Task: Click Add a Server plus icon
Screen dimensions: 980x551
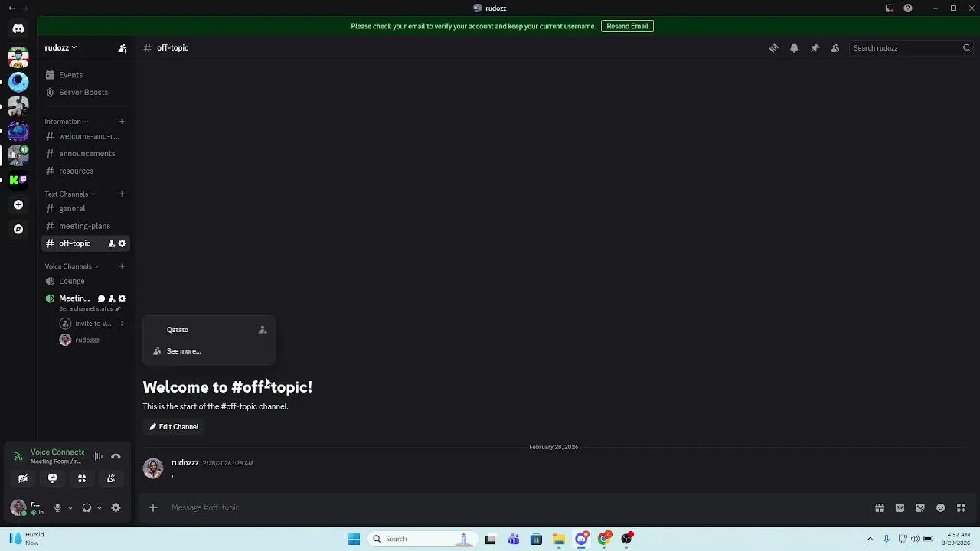Action: click(x=18, y=204)
